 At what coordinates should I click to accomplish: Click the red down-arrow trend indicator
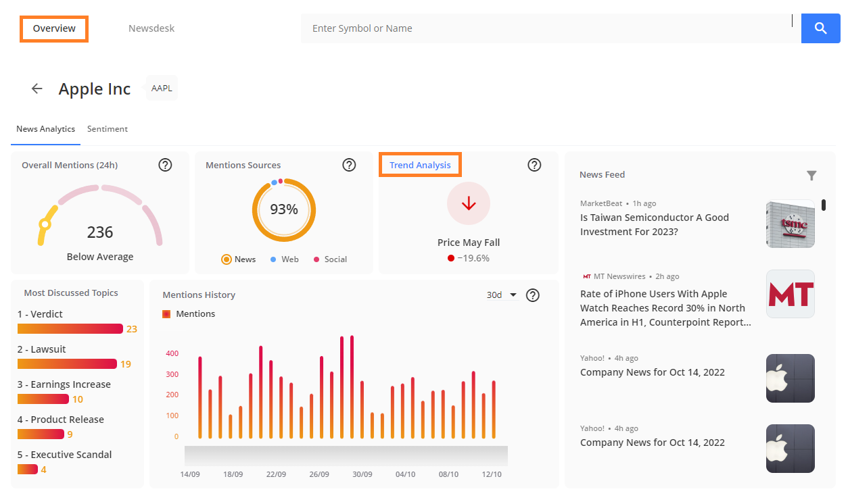click(x=469, y=203)
